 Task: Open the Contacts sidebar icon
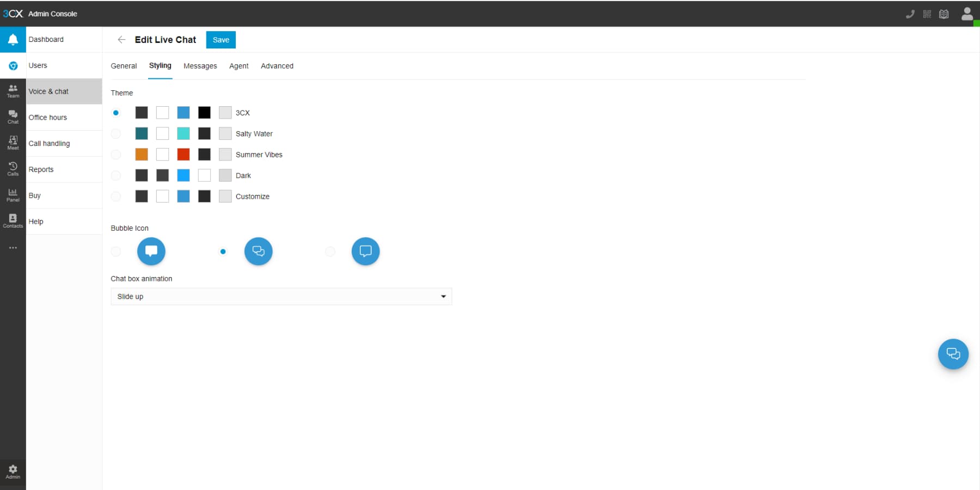click(x=13, y=221)
